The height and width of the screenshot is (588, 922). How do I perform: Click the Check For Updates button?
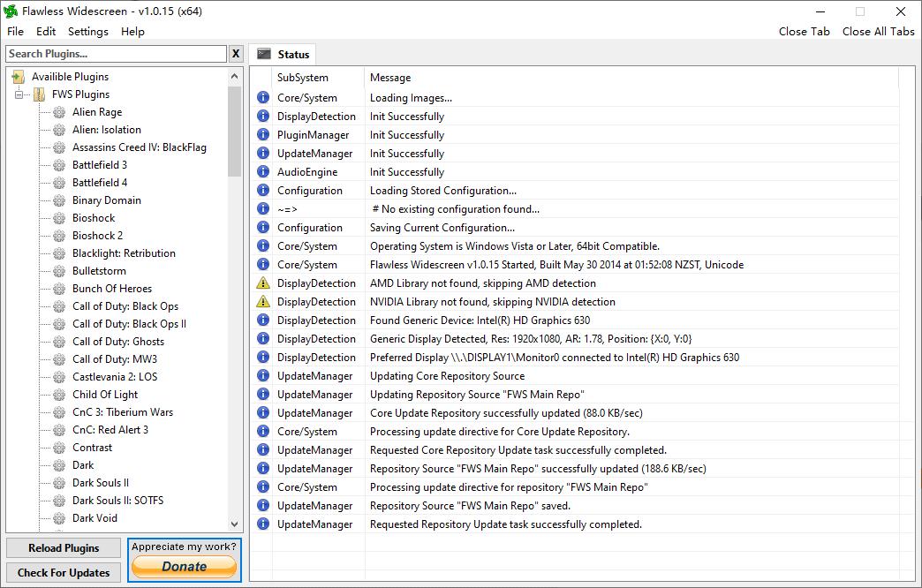64,573
